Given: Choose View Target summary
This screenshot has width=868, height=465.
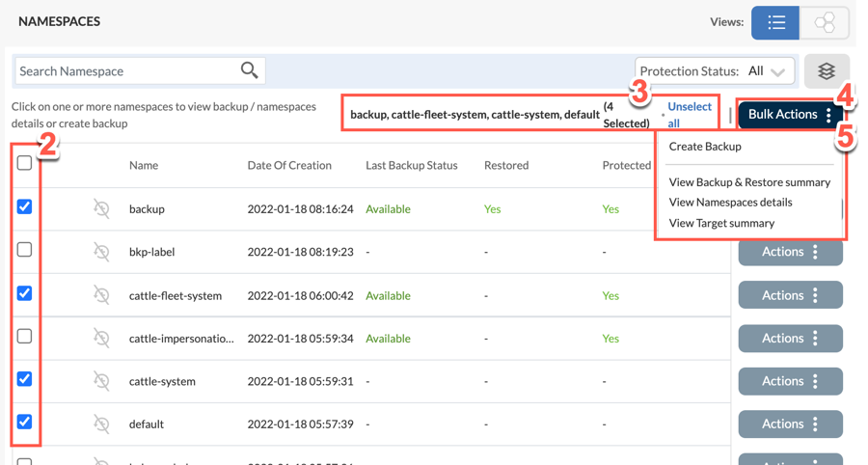Looking at the screenshot, I should (x=721, y=223).
